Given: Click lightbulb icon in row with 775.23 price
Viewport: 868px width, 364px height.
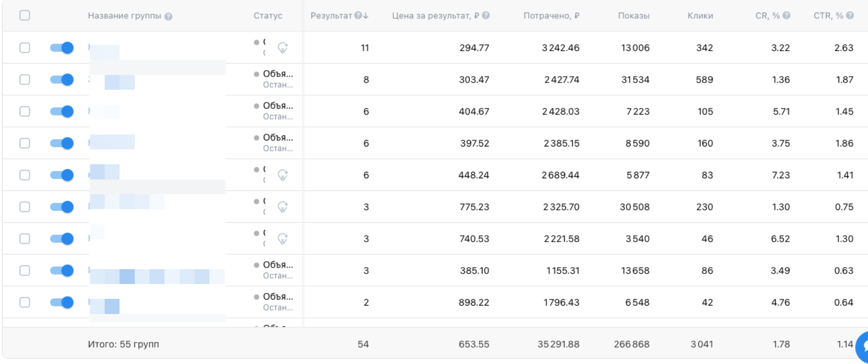Looking at the screenshot, I should coord(283,207).
